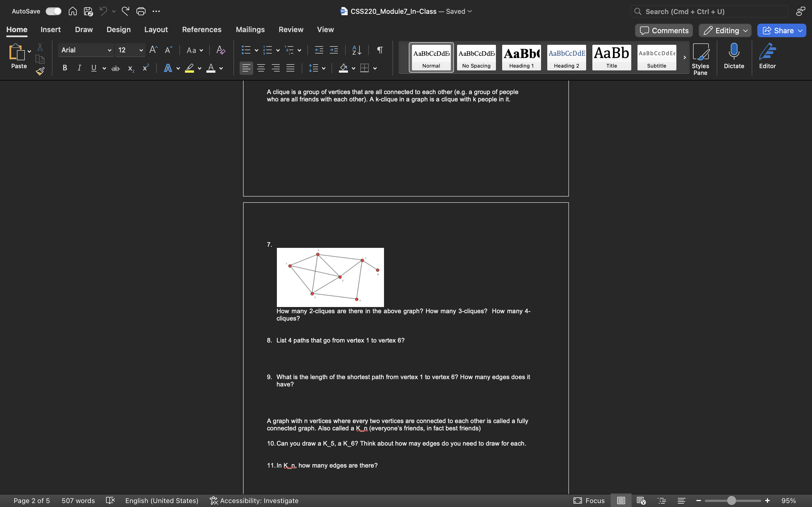The width and height of the screenshot is (812, 507).
Task: Click the Comments button
Action: click(664, 30)
